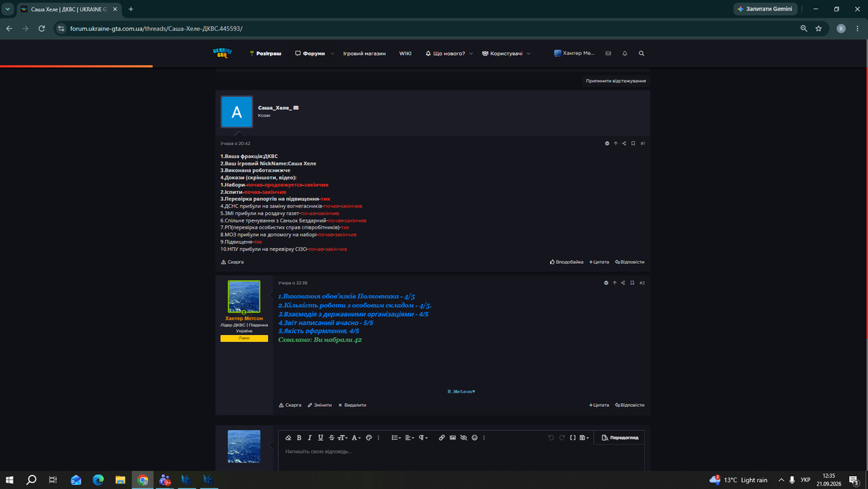Toggle bold formatting in reply editor
Screen dimensions: 868x489
pos(299,437)
